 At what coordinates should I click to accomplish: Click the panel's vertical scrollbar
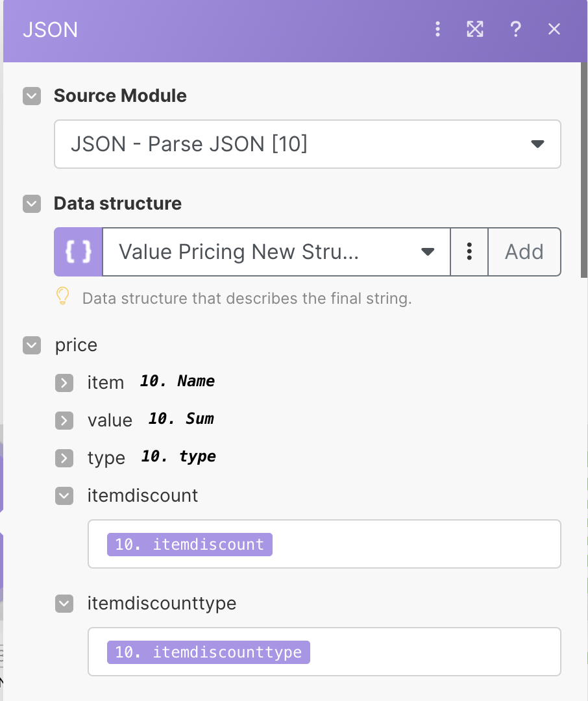click(584, 170)
